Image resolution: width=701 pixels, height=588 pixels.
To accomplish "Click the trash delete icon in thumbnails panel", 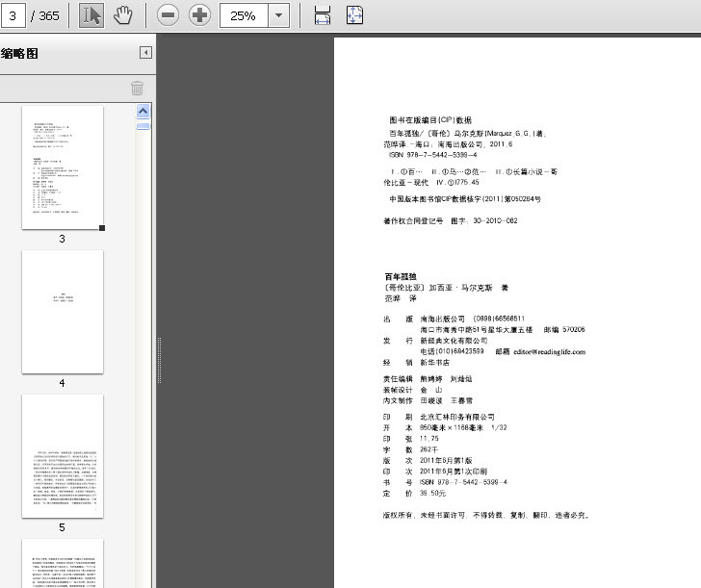I will [138, 88].
